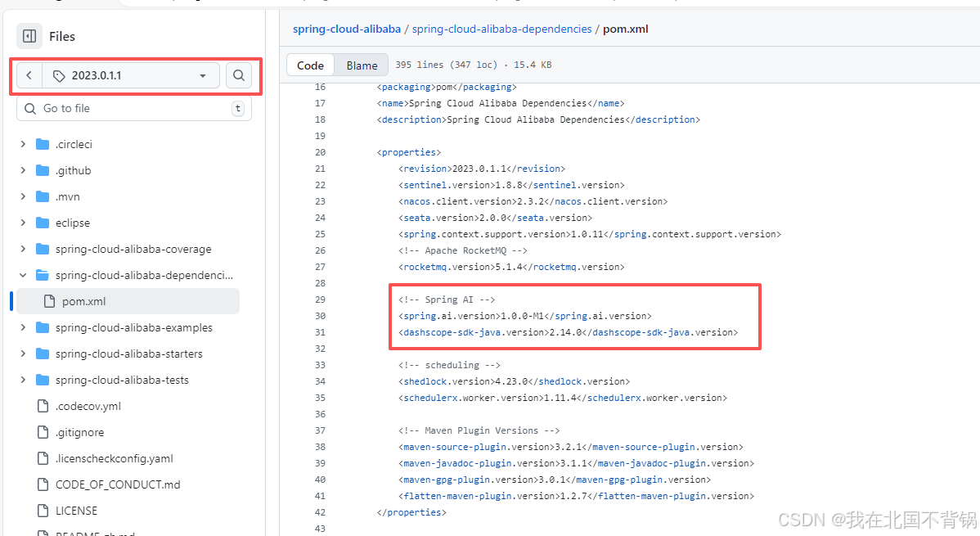The height and width of the screenshot is (536, 980).
Task: Click the back arrow beside the tag selector
Action: tap(29, 75)
